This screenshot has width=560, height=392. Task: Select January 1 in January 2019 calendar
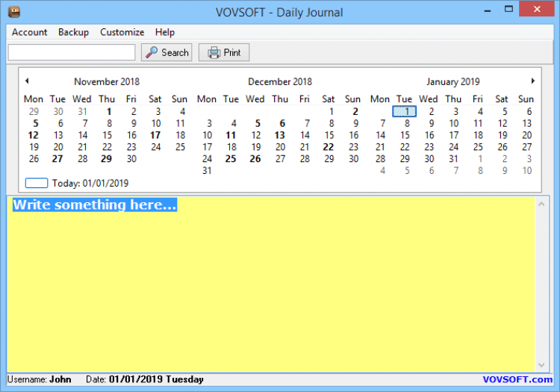(x=404, y=111)
